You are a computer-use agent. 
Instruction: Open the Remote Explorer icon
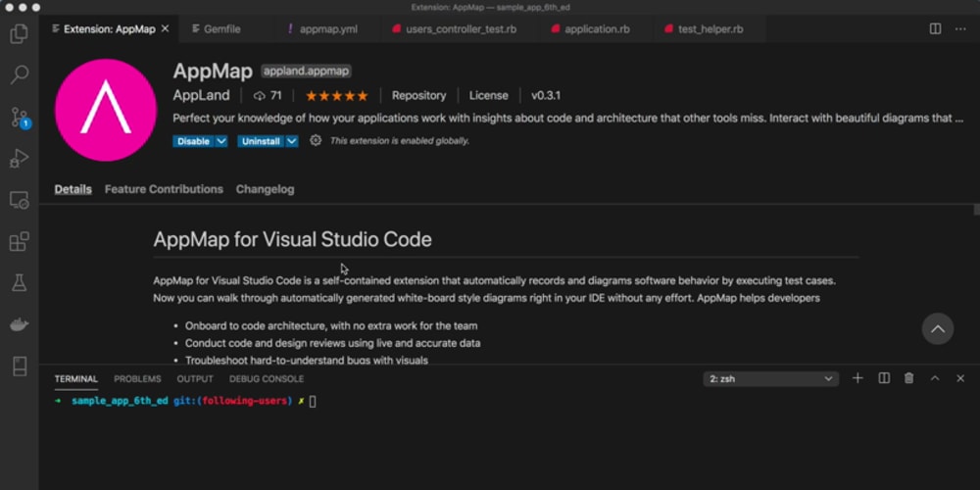19,200
